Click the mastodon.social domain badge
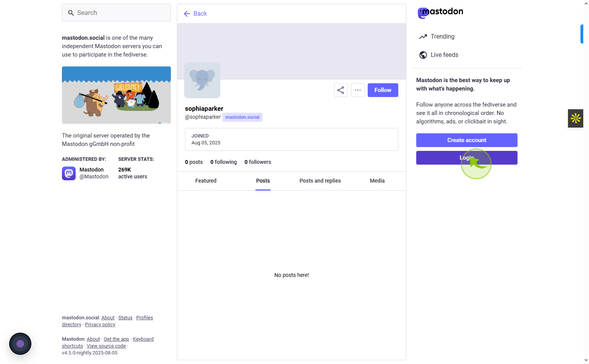The width and height of the screenshot is (589, 364). 242,117
